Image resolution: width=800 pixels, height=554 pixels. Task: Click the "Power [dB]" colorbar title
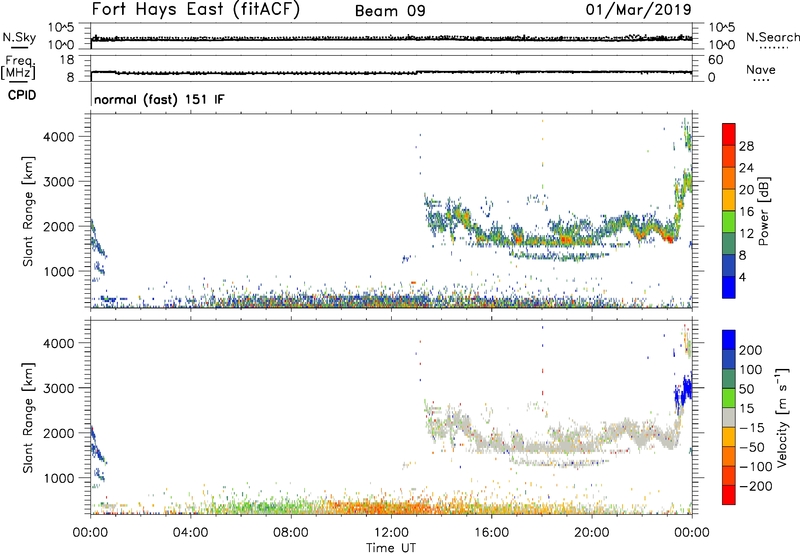pyautogui.click(x=763, y=211)
